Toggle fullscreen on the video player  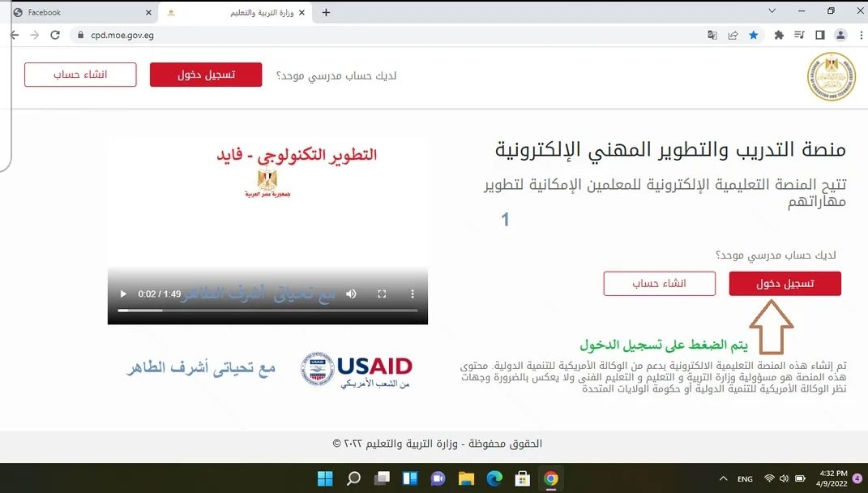[x=381, y=294]
